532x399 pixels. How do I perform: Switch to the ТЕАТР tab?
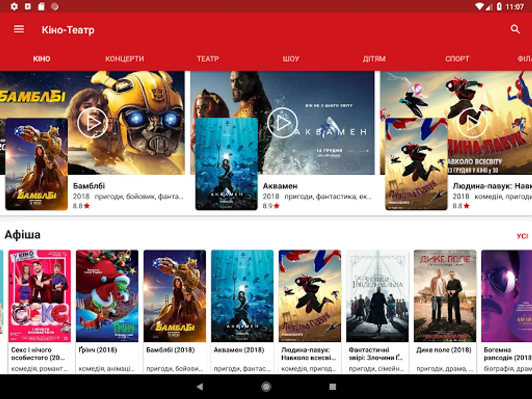click(x=208, y=59)
